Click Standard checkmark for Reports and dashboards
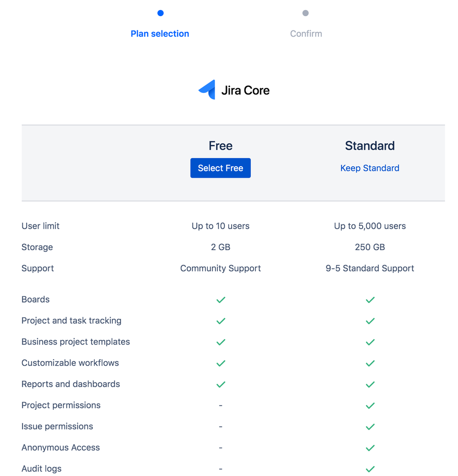 click(370, 385)
